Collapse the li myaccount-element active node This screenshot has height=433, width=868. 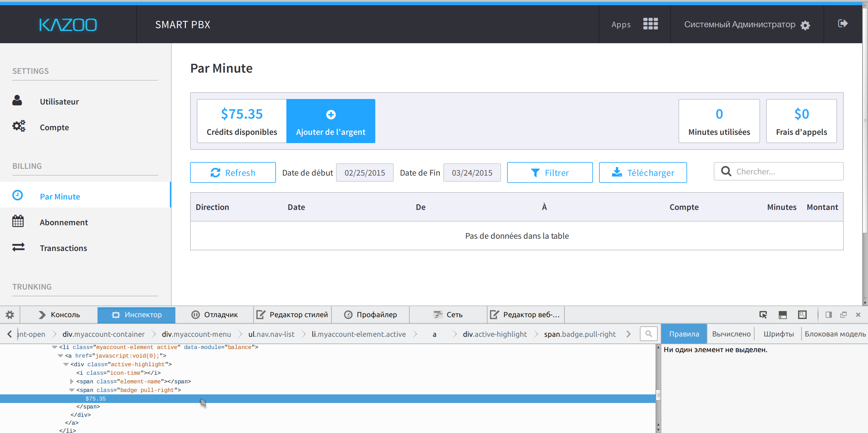pos(55,347)
